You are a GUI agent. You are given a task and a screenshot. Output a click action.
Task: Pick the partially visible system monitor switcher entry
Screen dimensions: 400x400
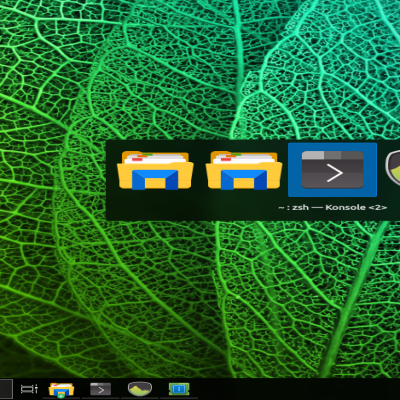[x=393, y=170]
